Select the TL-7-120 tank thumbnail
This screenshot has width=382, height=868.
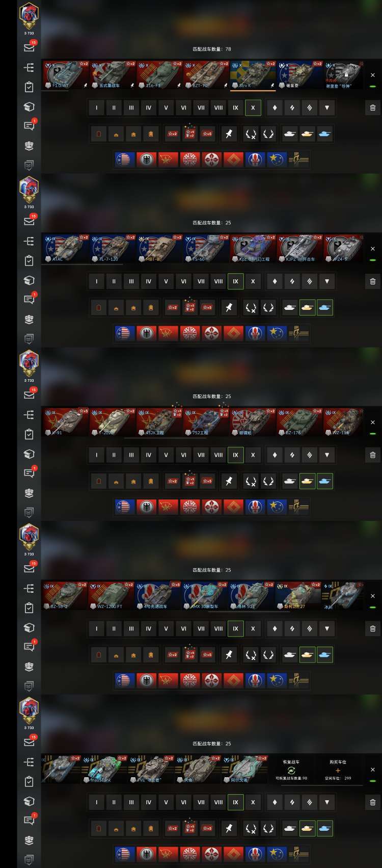[x=113, y=248]
